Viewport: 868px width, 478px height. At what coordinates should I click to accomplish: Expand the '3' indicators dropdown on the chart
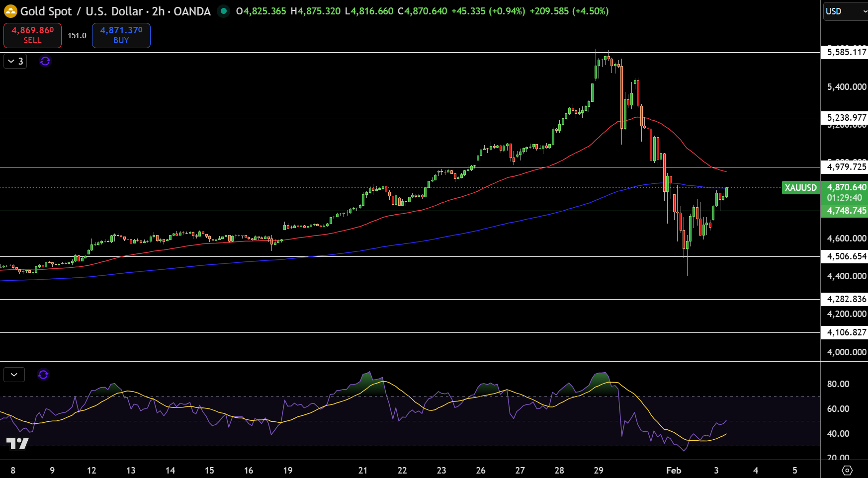point(15,61)
